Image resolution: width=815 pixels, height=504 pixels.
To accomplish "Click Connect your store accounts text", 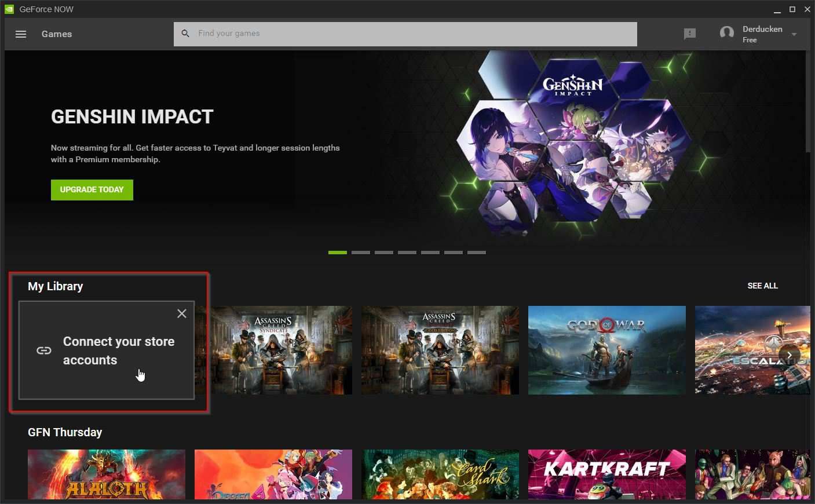I will click(x=119, y=350).
